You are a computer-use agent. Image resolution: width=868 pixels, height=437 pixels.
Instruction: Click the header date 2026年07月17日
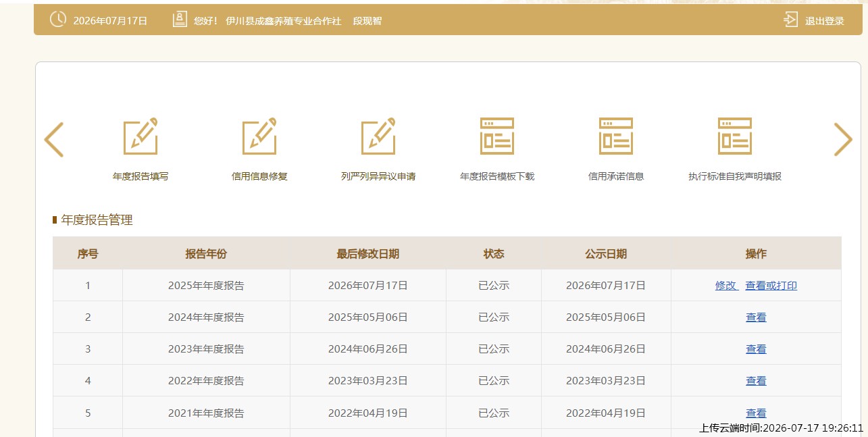click(110, 21)
